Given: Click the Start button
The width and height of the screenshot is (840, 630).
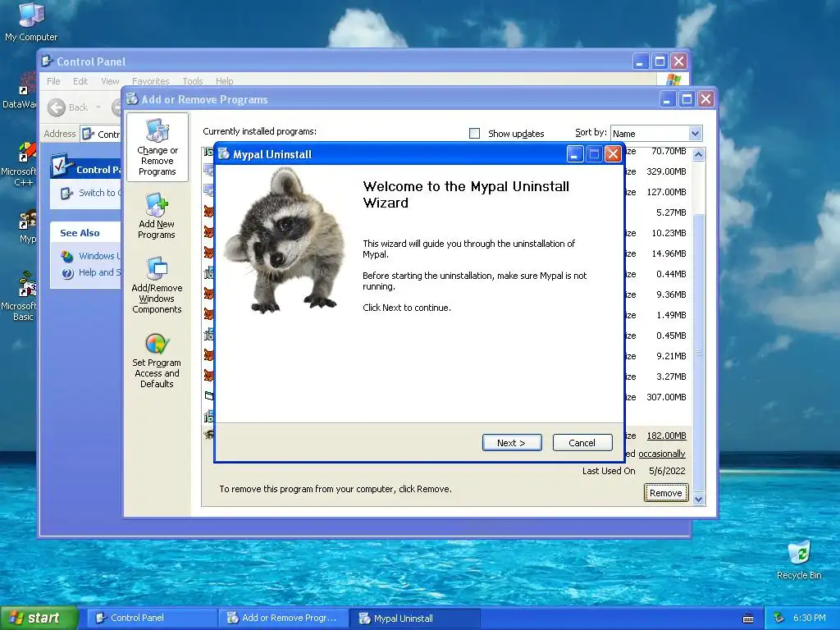Looking at the screenshot, I should (x=39, y=618).
